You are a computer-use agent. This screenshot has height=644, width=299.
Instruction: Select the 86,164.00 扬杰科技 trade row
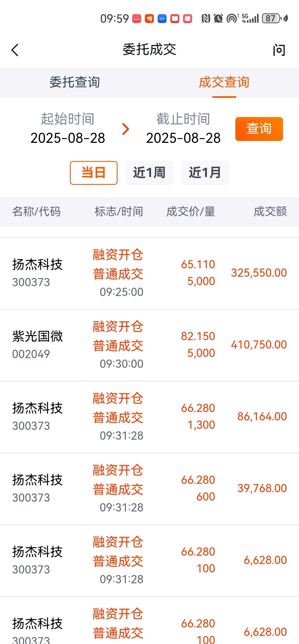[149, 417]
